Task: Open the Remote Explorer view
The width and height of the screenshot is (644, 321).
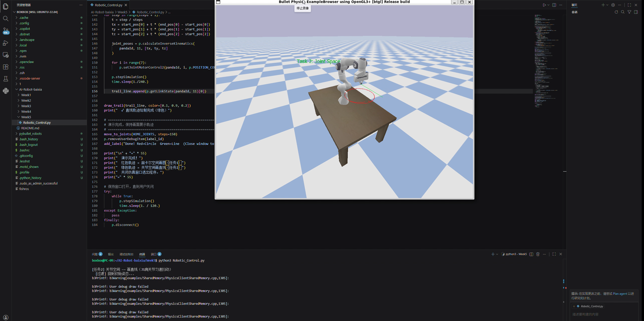Action: (x=6, y=55)
